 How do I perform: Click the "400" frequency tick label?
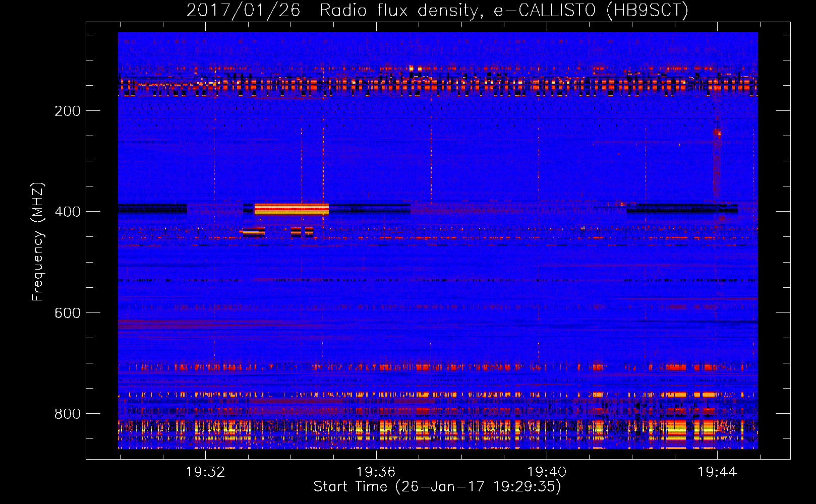(x=68, y=212)
